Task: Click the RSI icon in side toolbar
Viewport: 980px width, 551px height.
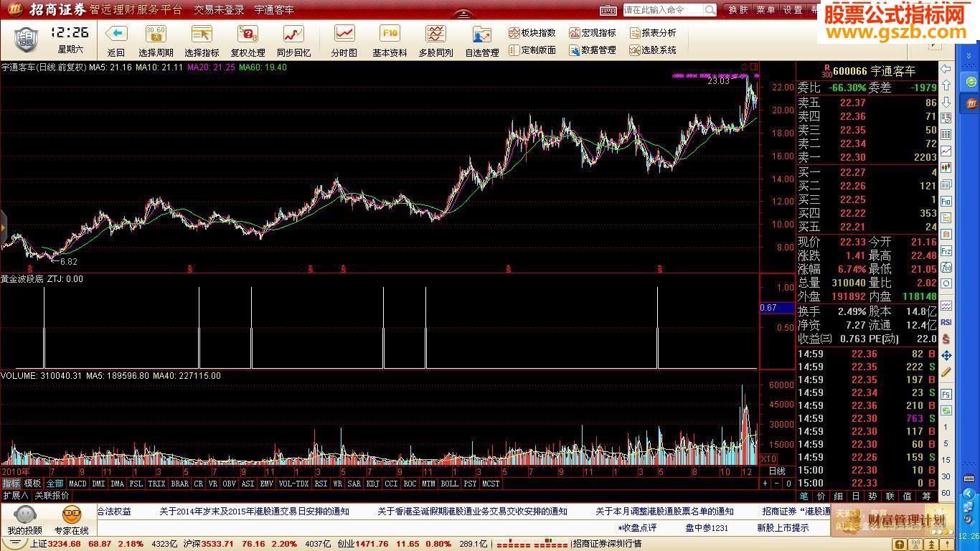Action: click(946, 323)
